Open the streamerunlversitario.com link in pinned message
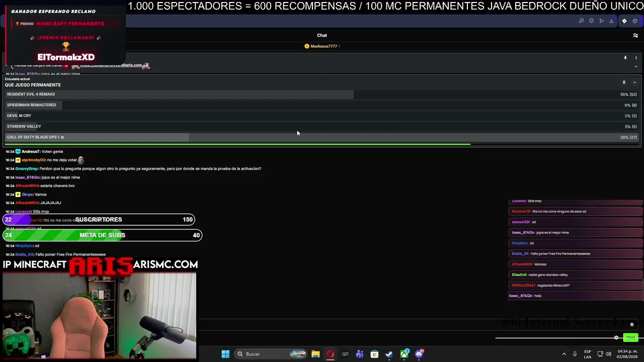Viewport: 644px width, 362px height. click(x=111, y=65)
